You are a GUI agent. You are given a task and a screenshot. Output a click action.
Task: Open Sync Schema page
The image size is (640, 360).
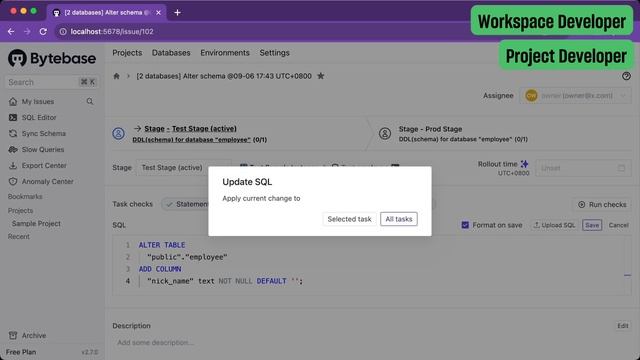point(44,133)
